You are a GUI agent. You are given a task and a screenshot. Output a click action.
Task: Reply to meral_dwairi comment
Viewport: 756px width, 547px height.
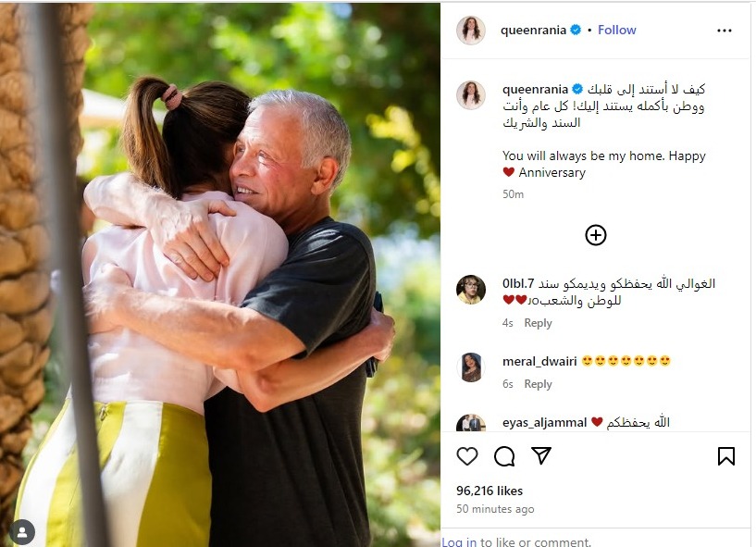[538, 384]
